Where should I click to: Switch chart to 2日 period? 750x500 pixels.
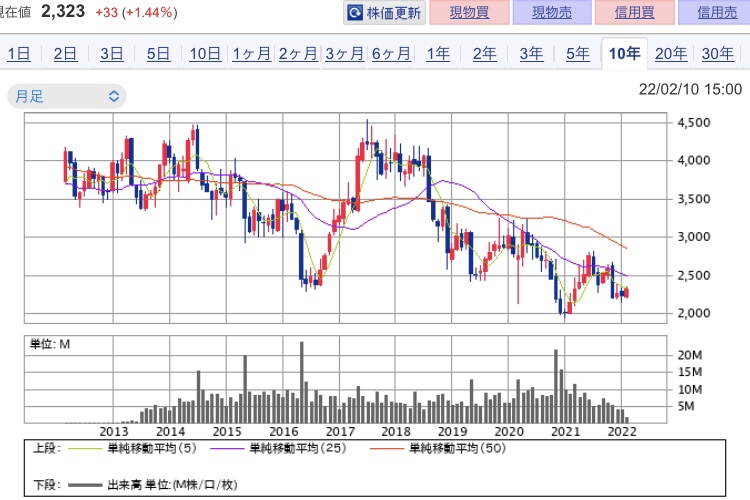pyautogui.click(x=65, y=54)
